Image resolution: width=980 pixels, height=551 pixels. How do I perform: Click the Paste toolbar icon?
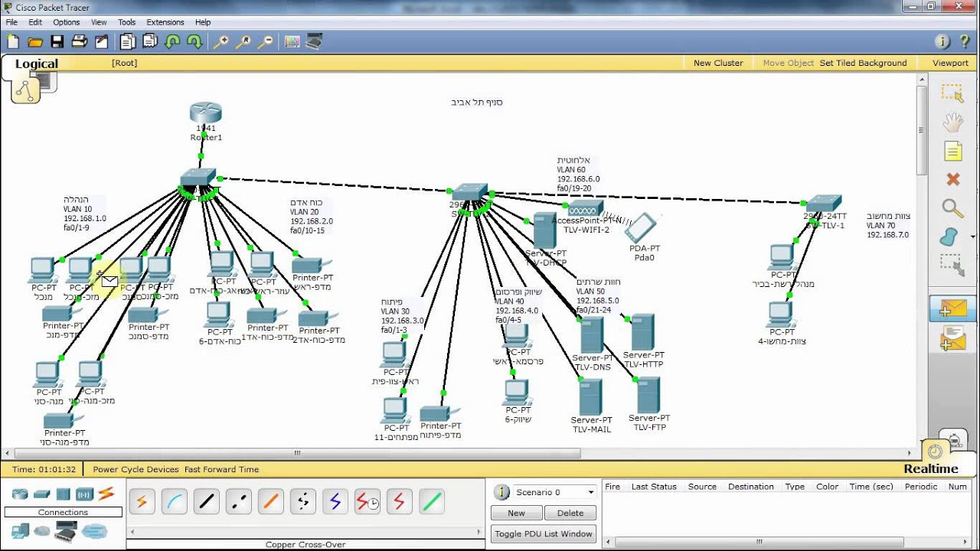(x=150, y=41)
